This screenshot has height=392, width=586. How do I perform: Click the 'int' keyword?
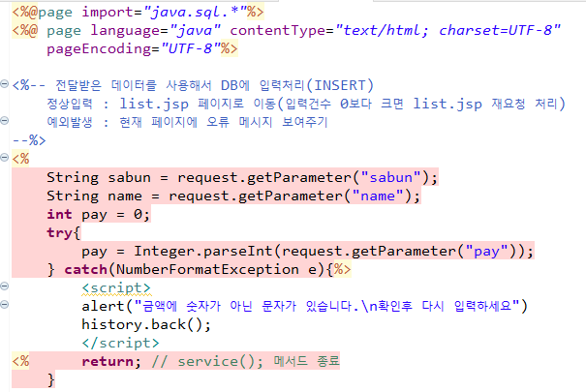coord(59,214)
